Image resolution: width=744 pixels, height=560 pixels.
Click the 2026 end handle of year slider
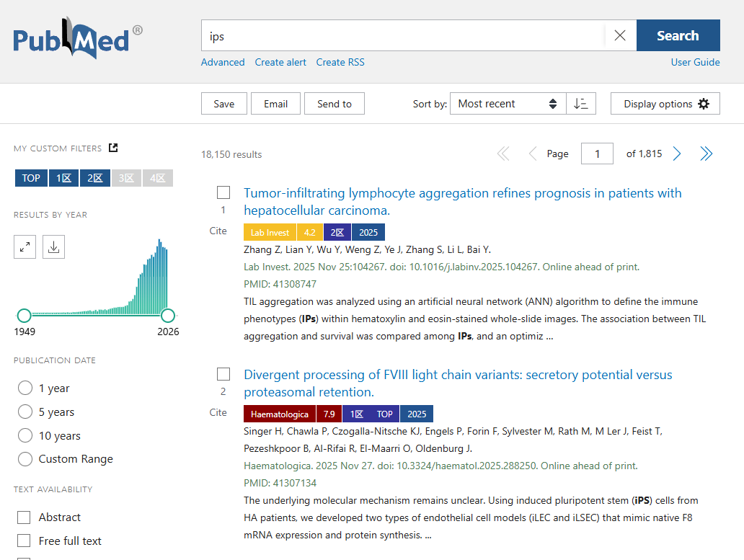click(x=168, y=316)
